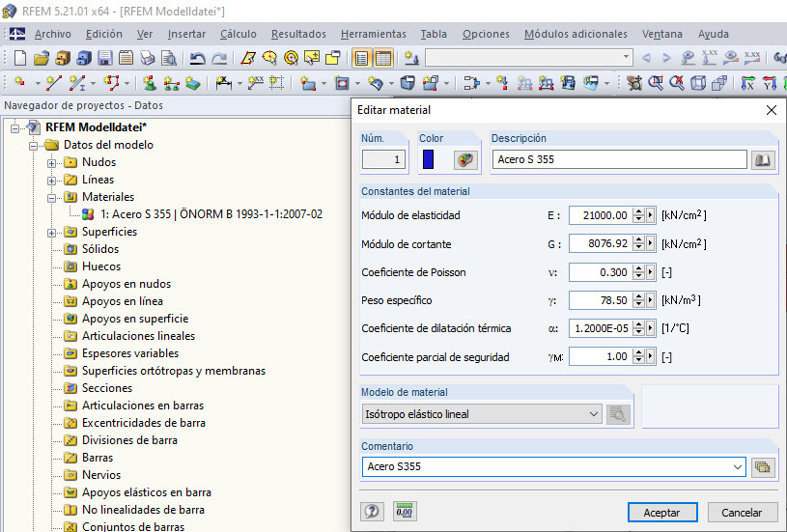The width and height of the screenshot is (787, 532).
Task: Click the blue material color swatch
Action: pos(428,159)
